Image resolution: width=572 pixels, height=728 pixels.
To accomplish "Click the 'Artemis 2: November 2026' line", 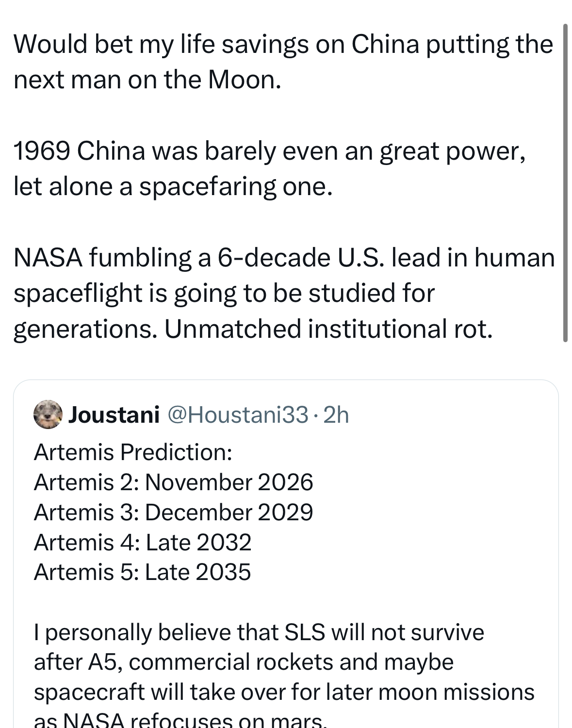I will (174, 482).
